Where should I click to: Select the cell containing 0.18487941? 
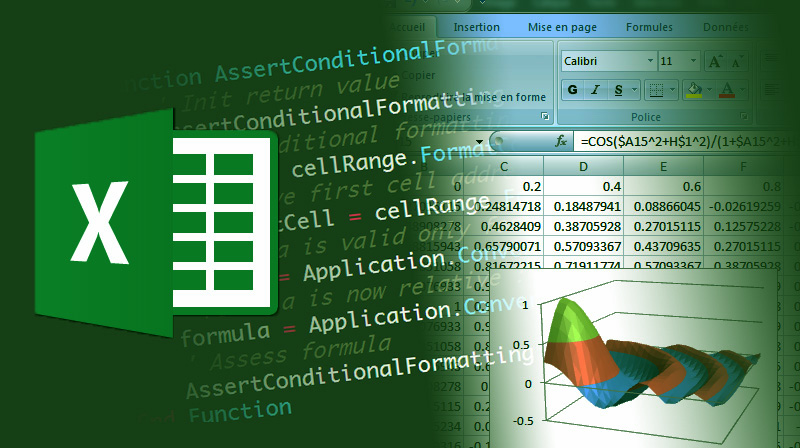click(x=583, y=206)
